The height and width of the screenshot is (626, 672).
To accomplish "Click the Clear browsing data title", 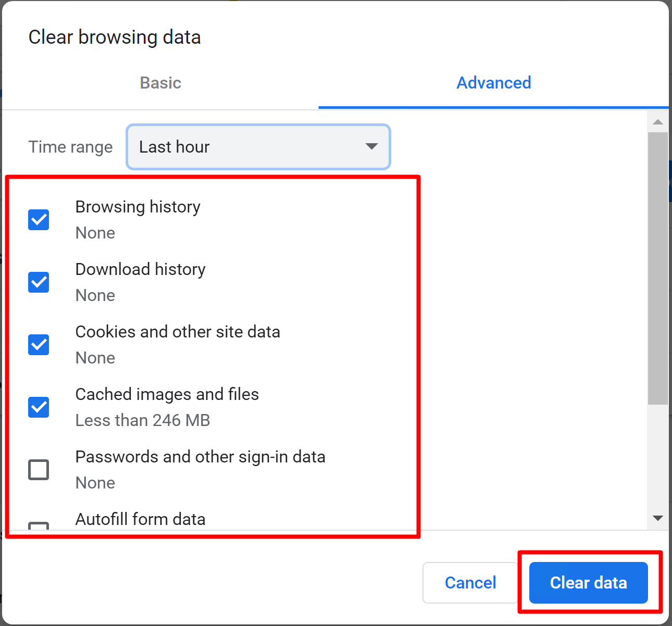I will (x=115, y=36).
